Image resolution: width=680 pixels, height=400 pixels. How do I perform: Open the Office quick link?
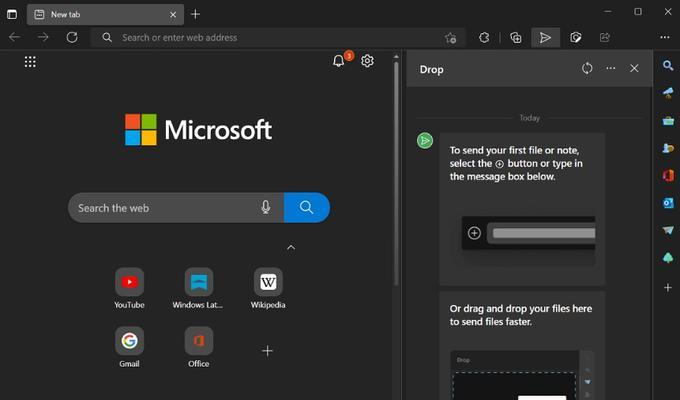(x=199, y=347)
